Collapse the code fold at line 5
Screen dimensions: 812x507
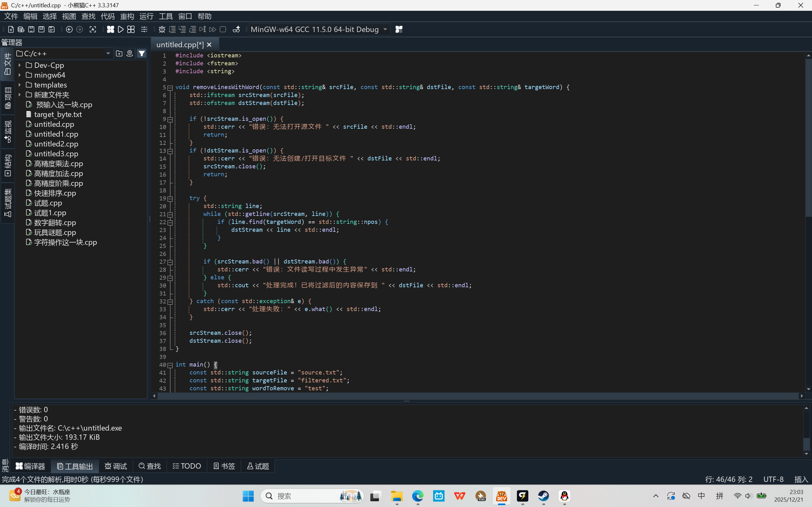(170, 88)
